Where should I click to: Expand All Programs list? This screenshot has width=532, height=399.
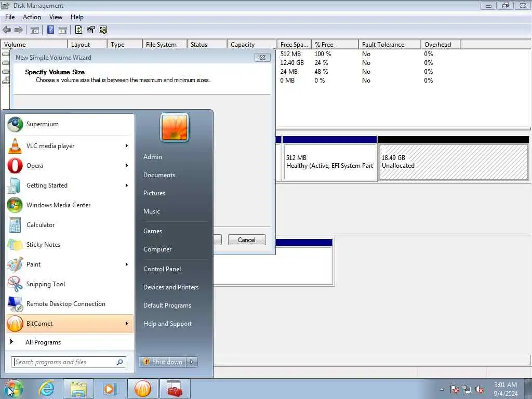[x=70, y=342]
